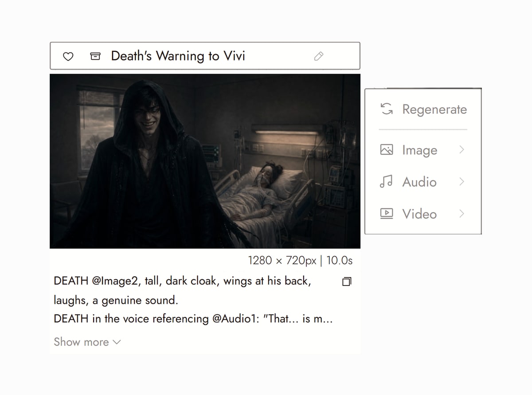This screenshot has height=395, width=532.
Task: Expand prompt with Show more
Action: (x=87, y=342)
